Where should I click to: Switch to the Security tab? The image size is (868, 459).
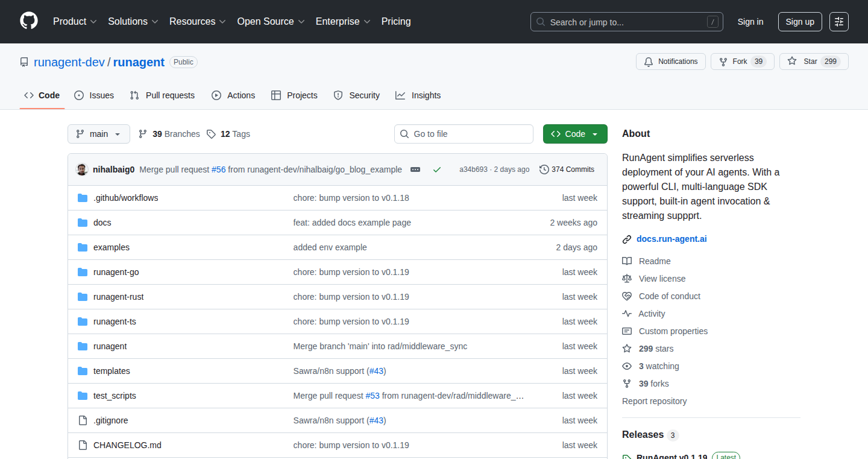click(357, 95)
